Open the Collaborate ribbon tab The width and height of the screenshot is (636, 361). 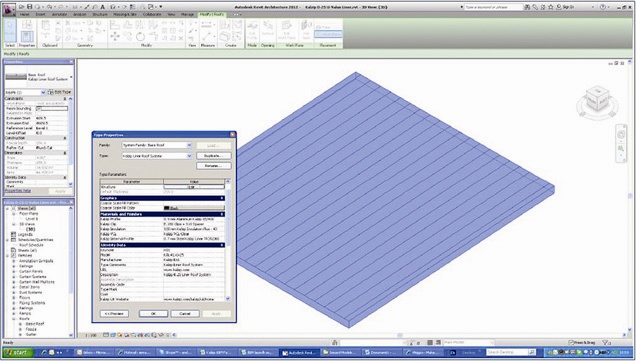(x=152, y=15)
